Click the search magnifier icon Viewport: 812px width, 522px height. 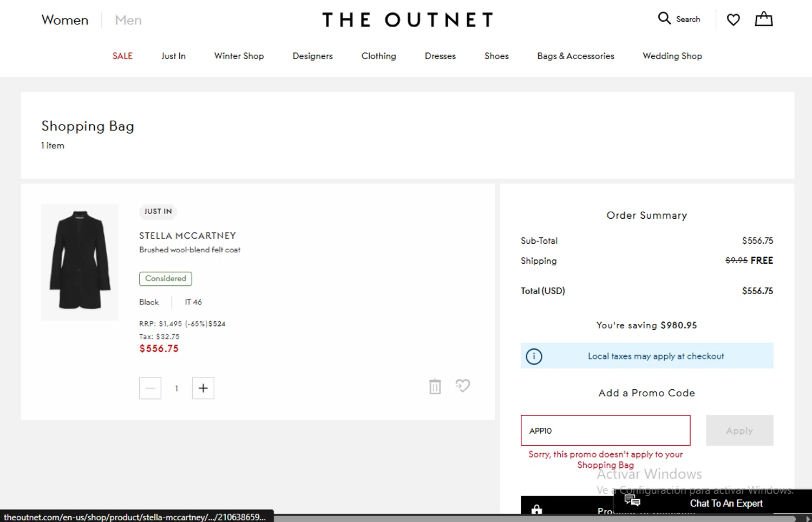664,18
